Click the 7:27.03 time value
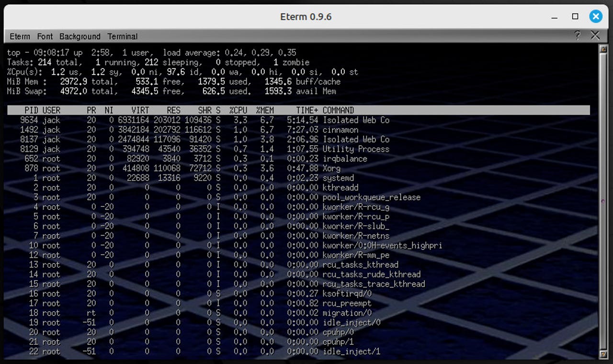Image resolution: width=613 pixels, height=364 pixels. [302, 130]
